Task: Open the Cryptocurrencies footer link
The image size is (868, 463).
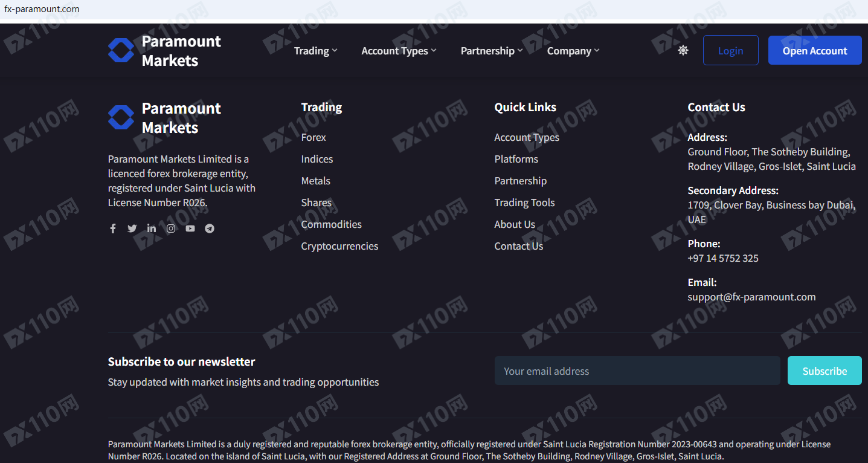Action: [x=340, y=246]
